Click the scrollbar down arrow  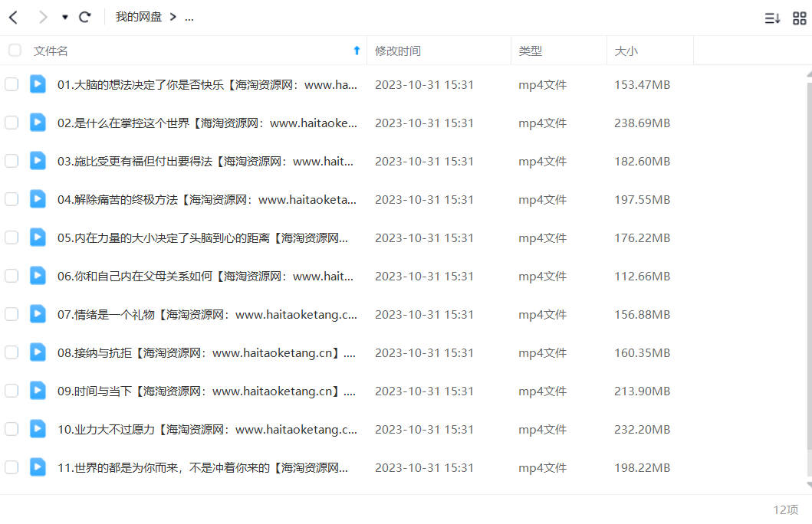809,485
